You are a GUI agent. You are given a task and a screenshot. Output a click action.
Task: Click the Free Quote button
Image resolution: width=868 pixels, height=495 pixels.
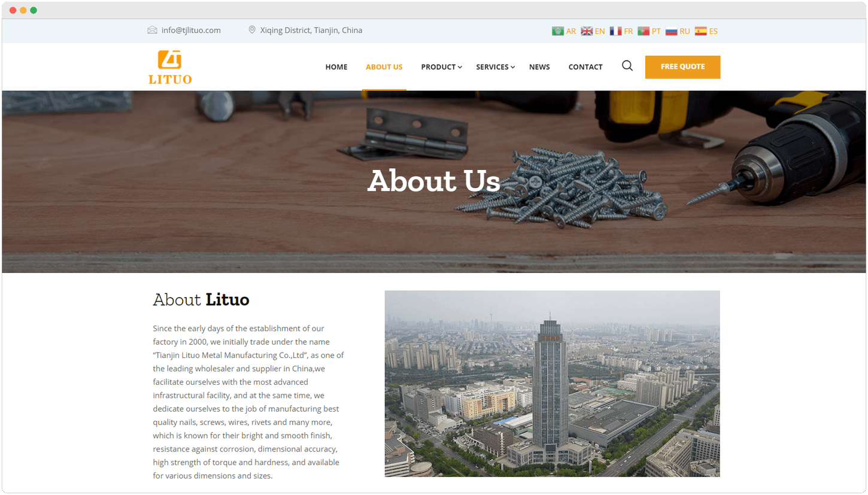coord(682,67)
